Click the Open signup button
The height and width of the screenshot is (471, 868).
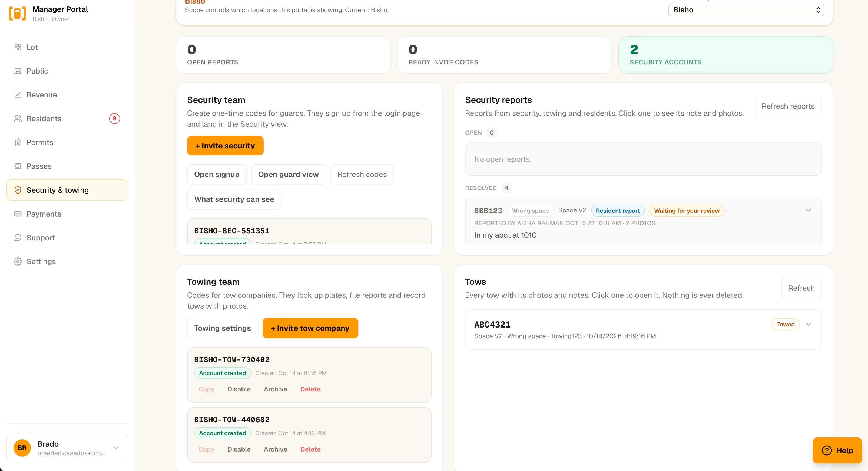coord(217,174)
